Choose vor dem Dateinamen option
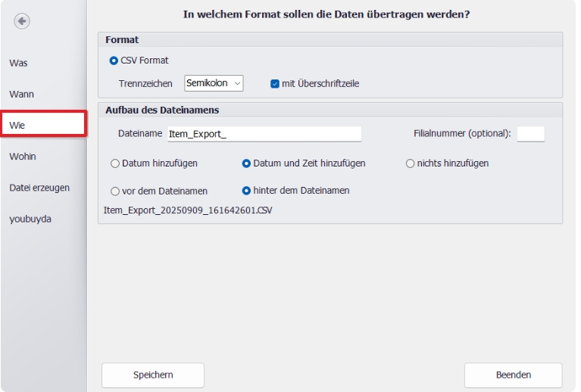Viewport: 581px width, 392px height. 115,191
